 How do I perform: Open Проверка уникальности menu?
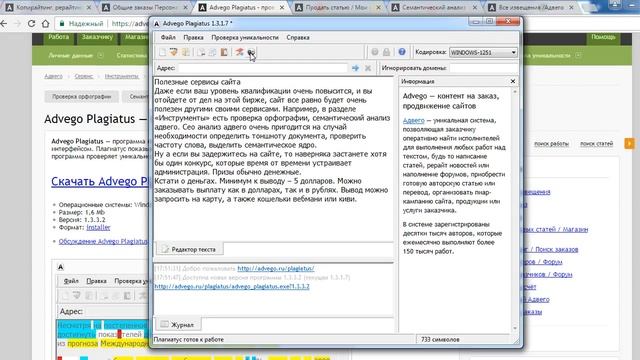(245, 37)
